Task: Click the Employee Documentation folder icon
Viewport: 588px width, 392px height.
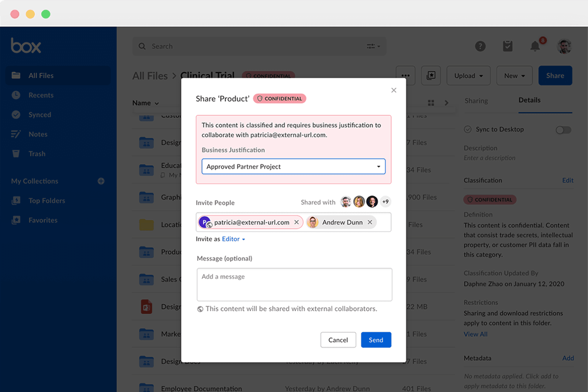Action: pyautogui.click(x=146, y=388)
